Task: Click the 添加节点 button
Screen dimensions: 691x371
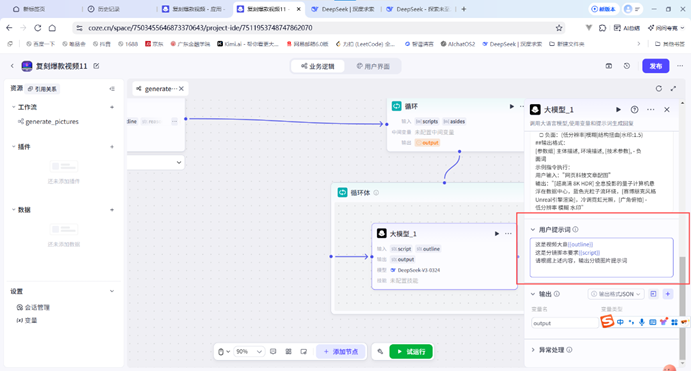Action: 341,352
